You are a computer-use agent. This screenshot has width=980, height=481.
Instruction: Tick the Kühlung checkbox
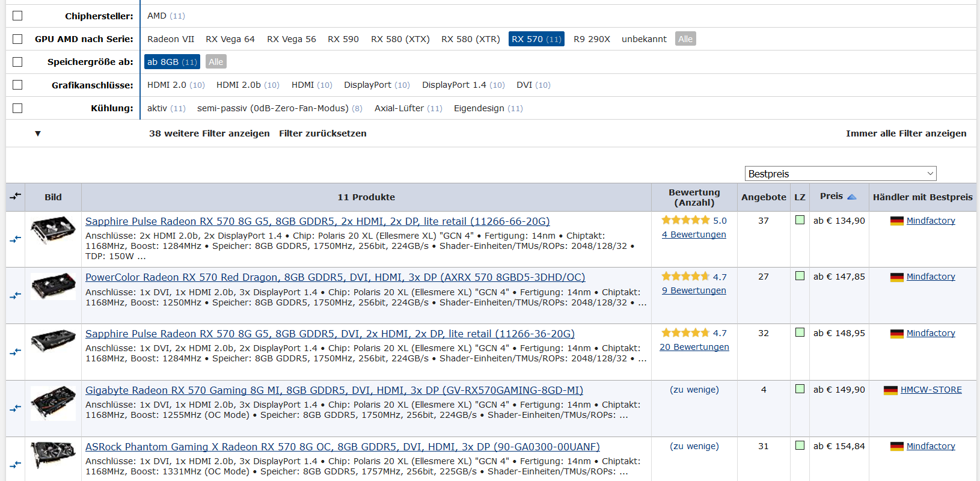point(17,108)
